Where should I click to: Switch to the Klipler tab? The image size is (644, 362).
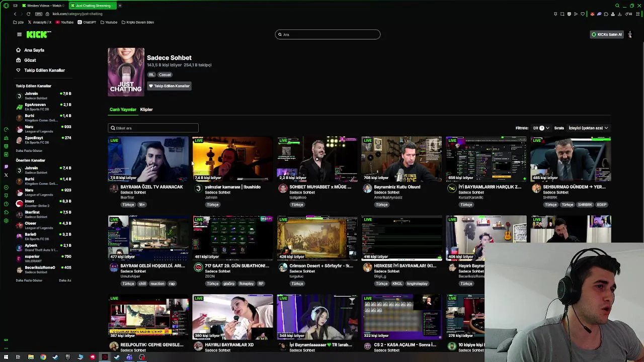[146, 109]
